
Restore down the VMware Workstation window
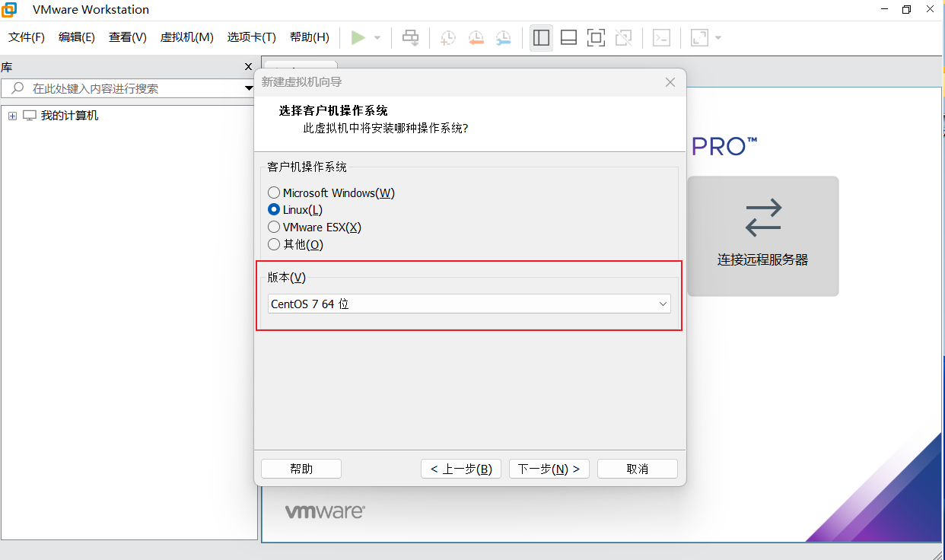907,9
